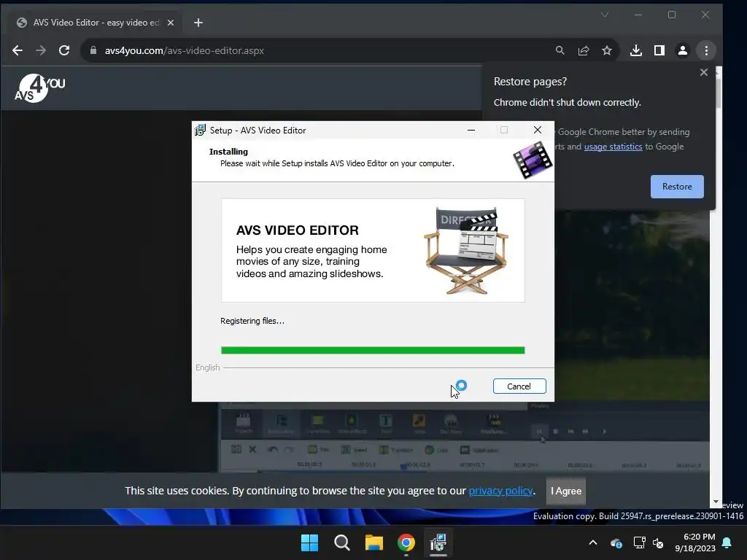
Task: Close the Setup - AVS Video Editor window
Action: click(x=538, y=130)
